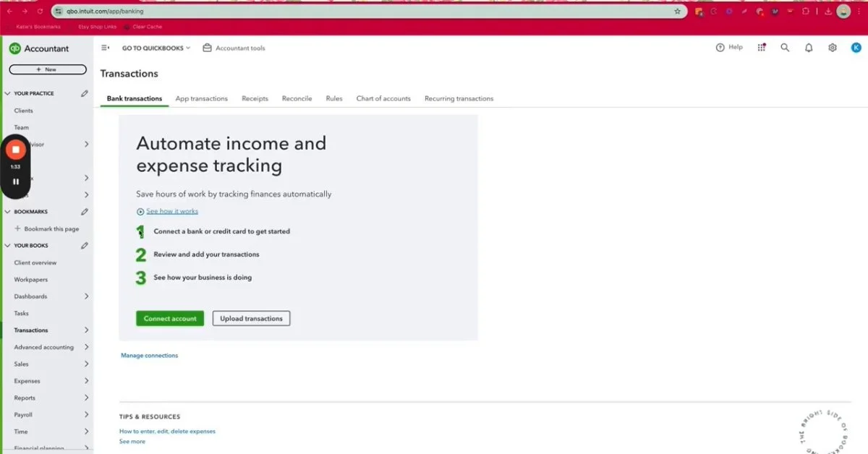The image size is (868, 454).
Task: Expand the Payroll submenu arrow
Action: click(x=86, y=415)
